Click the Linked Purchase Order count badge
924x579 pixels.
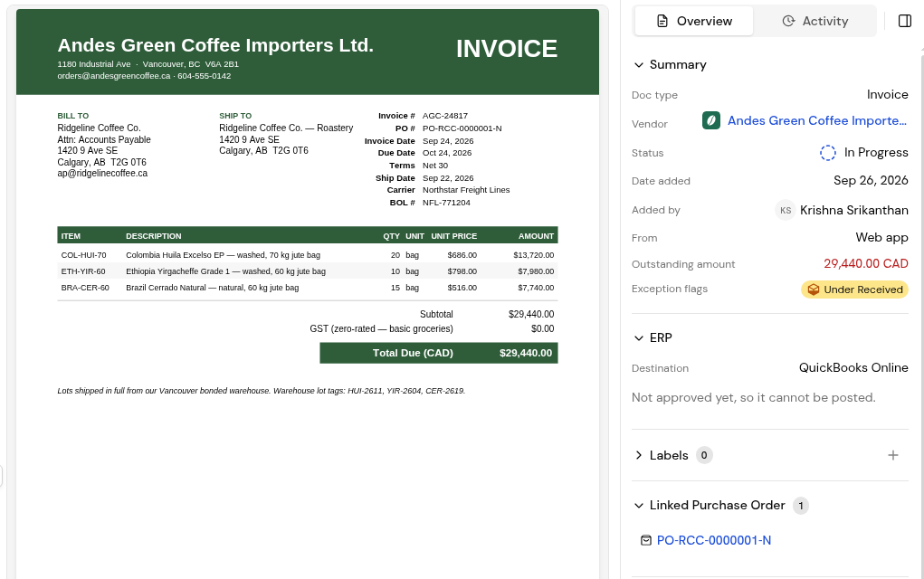point(800,506)
